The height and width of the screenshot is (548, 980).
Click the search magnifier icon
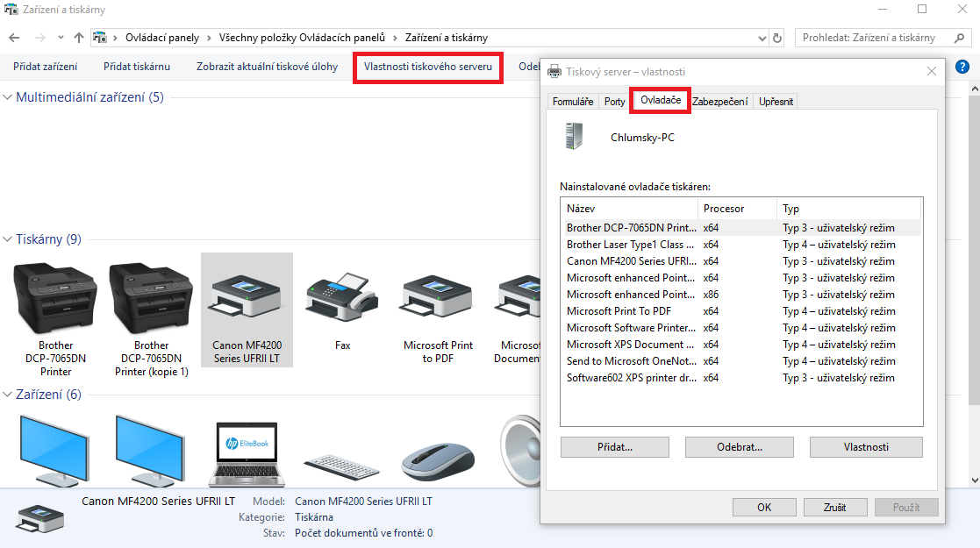click(x=959, y=38)
